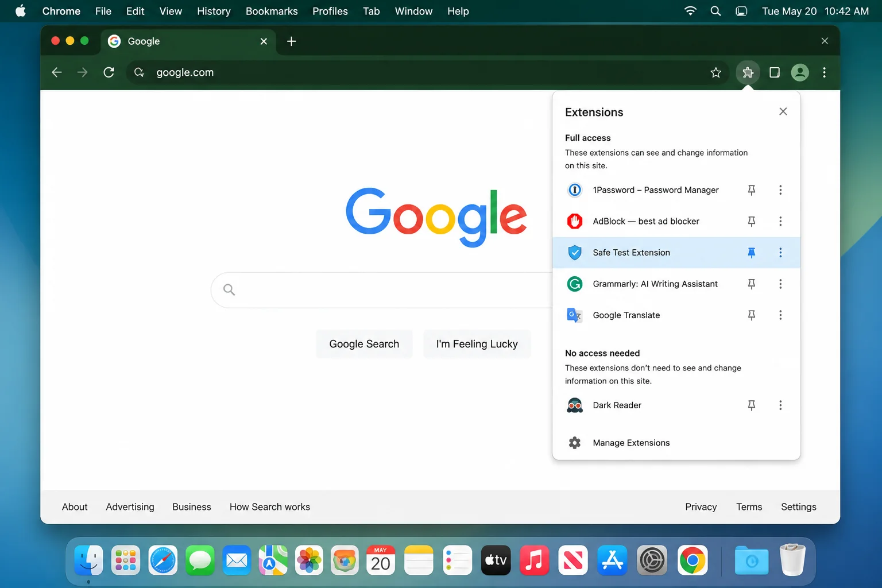Click the 1Password extension icon
This screenshot has width=882, height=588.
(575, 190)
